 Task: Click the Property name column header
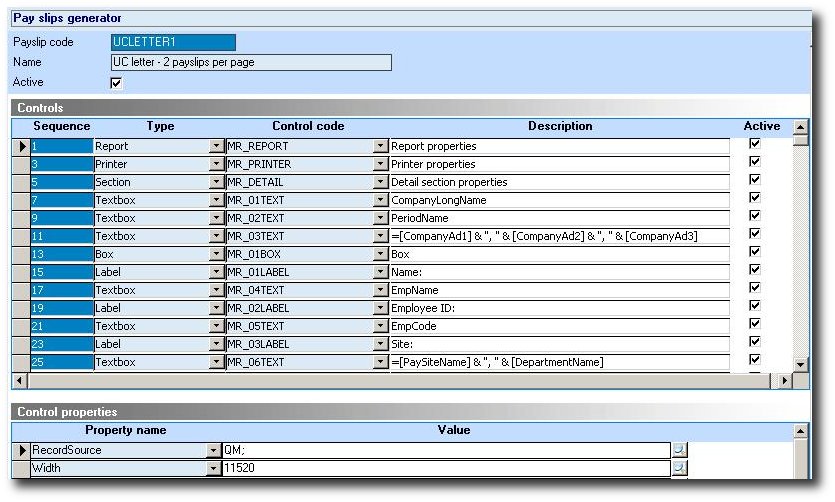point(126,430)
